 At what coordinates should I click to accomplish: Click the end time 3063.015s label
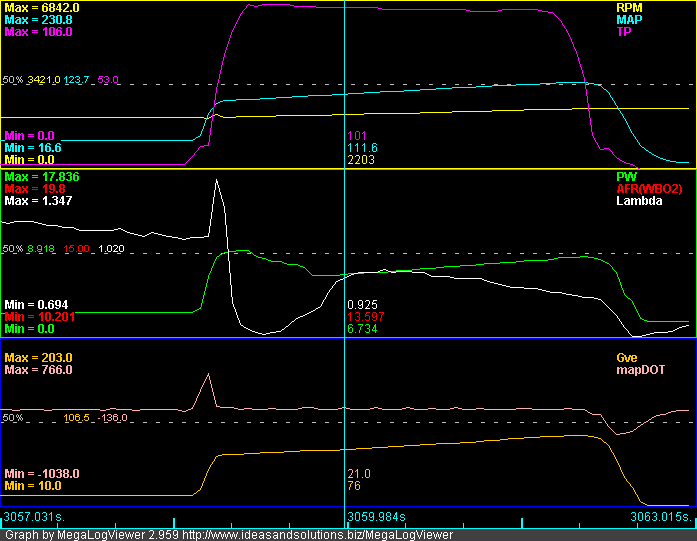coord(661,517)
